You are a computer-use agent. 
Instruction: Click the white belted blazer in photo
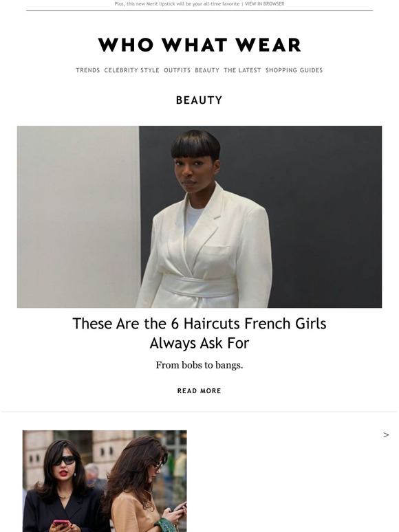point(204,251)
